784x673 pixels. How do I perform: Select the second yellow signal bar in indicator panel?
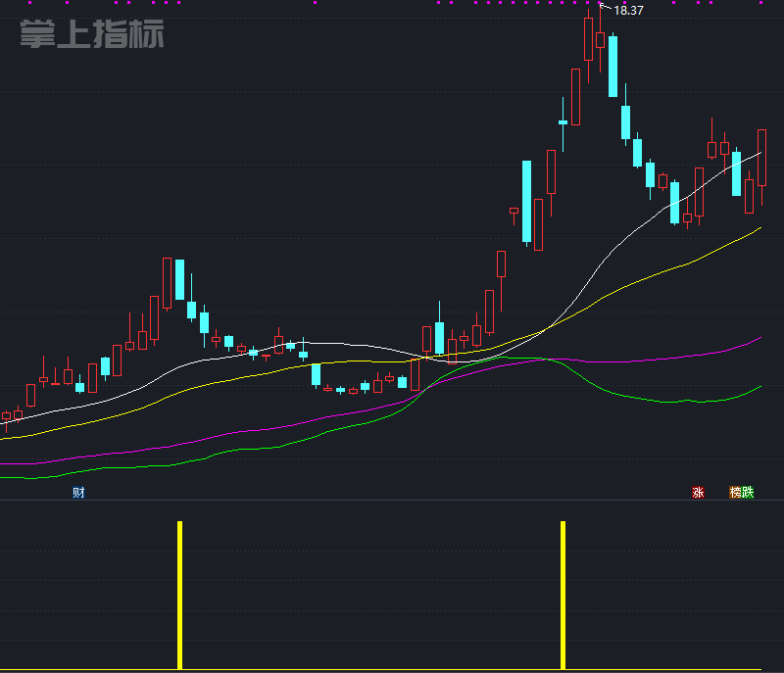[563, 595]
